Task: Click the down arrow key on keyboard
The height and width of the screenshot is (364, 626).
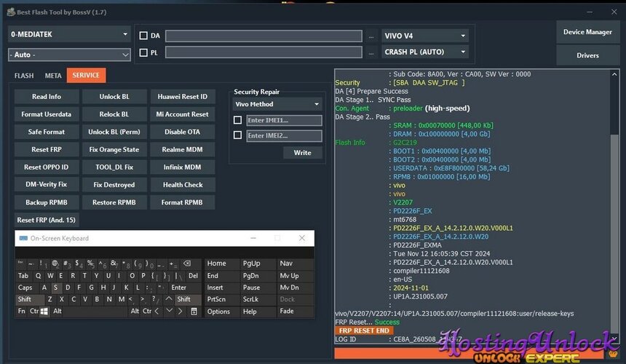Action: click(170, 312)
